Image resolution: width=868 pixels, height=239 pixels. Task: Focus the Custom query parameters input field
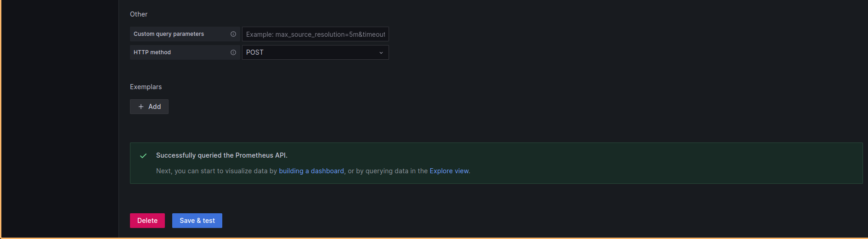315,34
